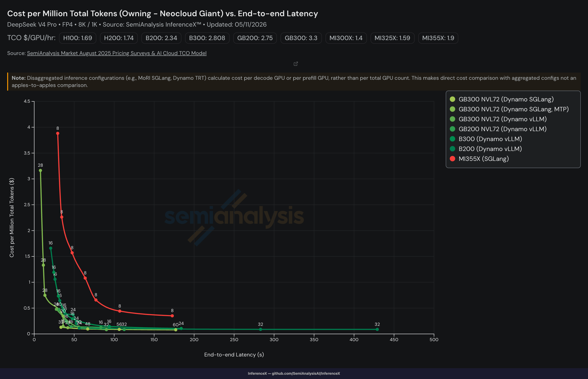Click the rightmost green data point labeled 32
The image size is (588, 379).
coord(377,329)
